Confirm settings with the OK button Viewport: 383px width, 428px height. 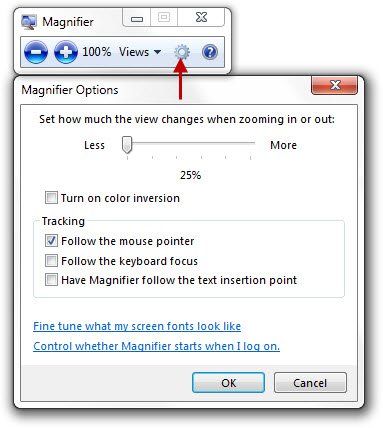click(x=228, y=383)
